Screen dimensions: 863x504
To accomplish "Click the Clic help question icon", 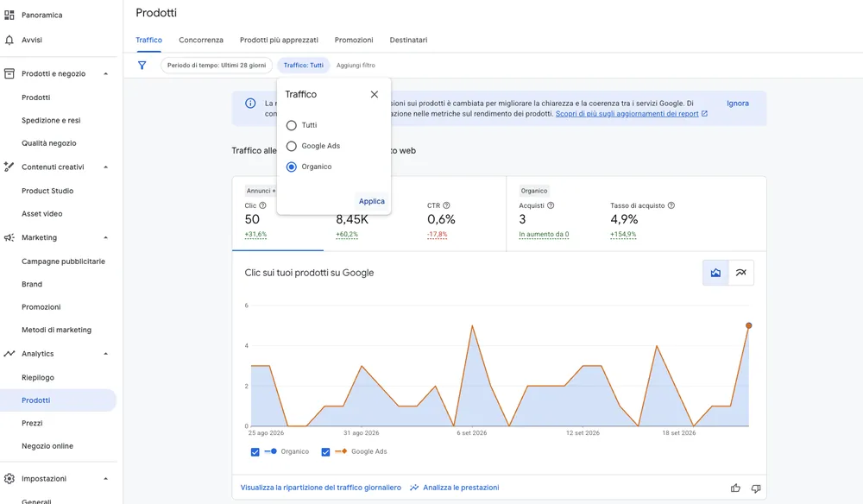I will tap(262, 205).
